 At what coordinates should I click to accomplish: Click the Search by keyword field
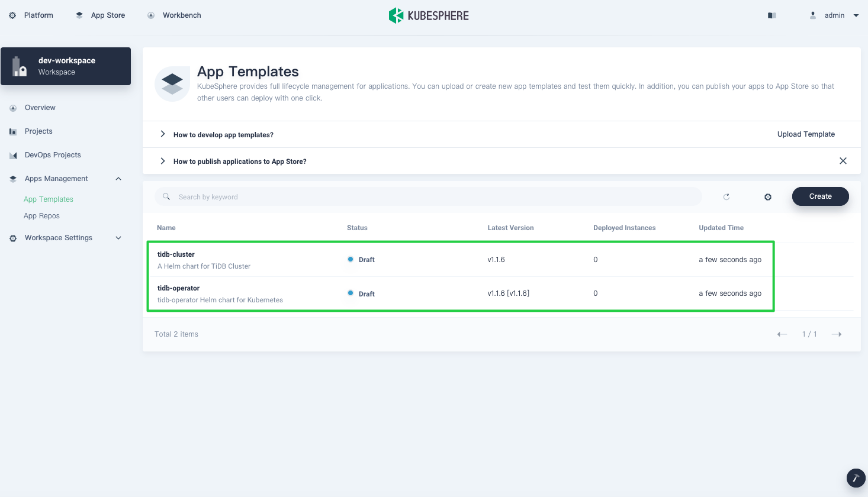432,197
